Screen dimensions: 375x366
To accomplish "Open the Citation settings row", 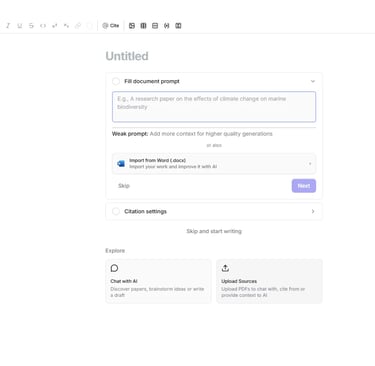I will tap(214, 211).
